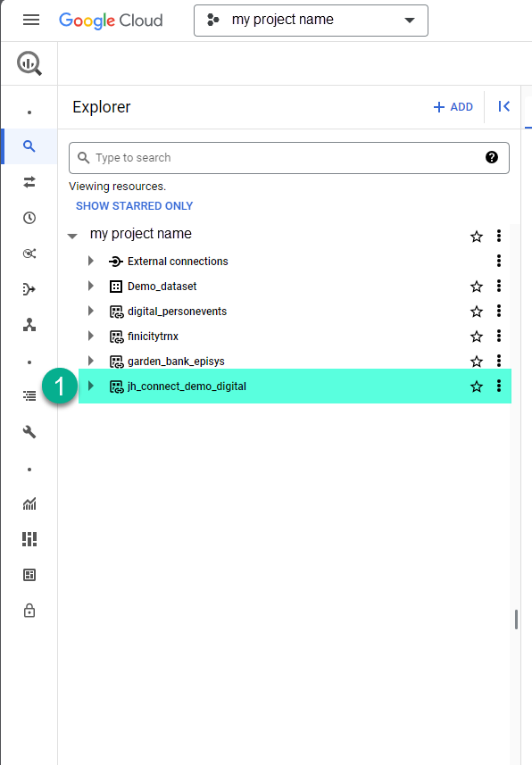The width and height of the screenshot is (532, 765).
Task: Click the Type to search field
Action: pyautogui.click(x=289, y=158)
